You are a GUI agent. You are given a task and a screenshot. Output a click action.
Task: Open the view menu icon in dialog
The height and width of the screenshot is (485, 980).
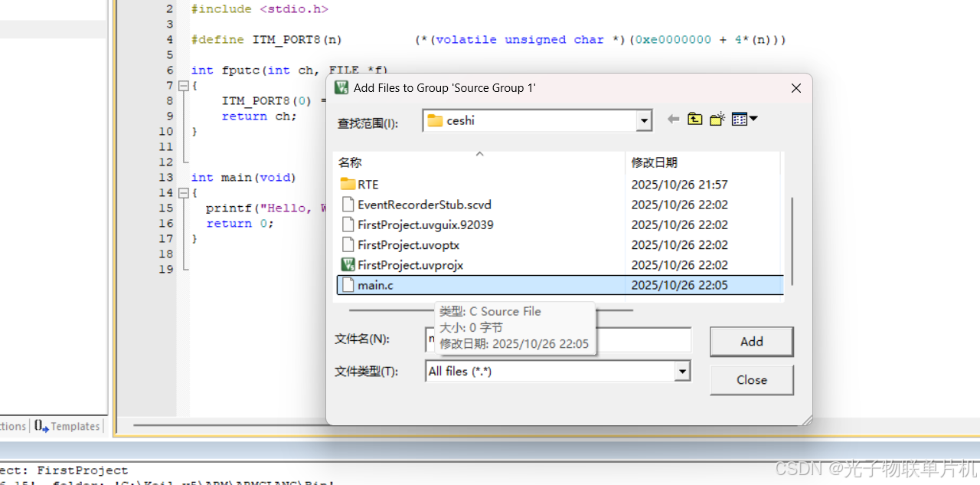[x=744, y=119]
